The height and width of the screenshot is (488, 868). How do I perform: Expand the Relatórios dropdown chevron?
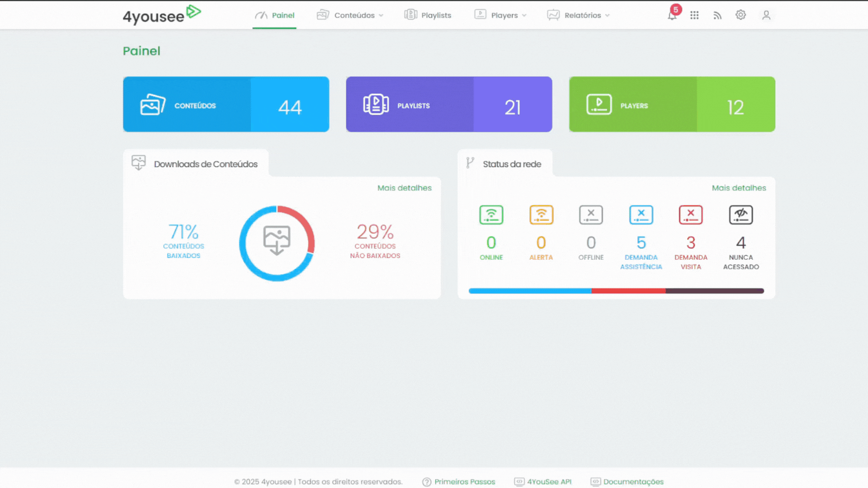(x=607, y=15)
